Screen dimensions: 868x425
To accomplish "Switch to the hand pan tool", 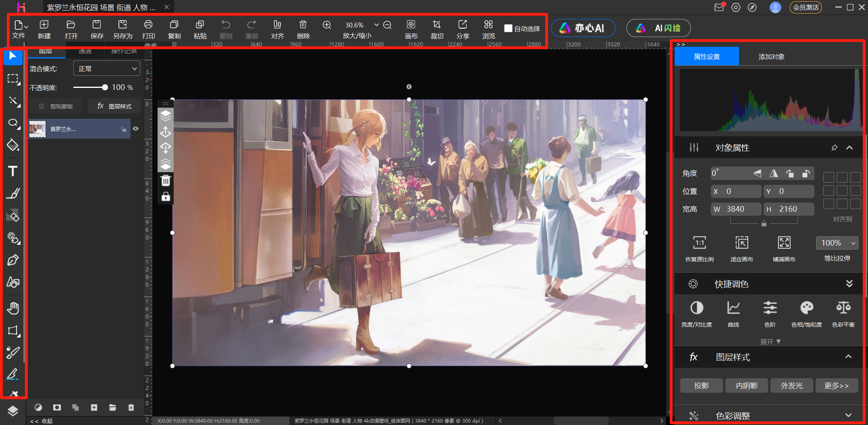I will click(13, 308).
